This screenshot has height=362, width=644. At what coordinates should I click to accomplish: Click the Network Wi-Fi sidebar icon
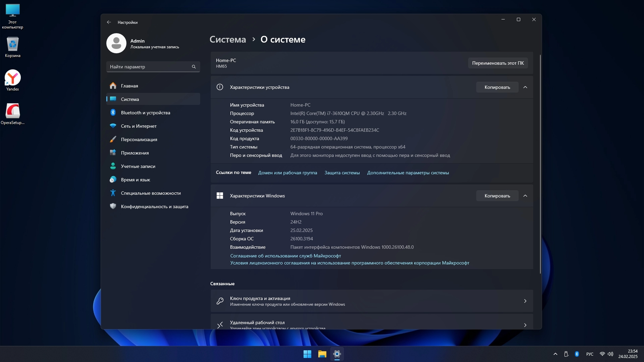coord(113,126)
